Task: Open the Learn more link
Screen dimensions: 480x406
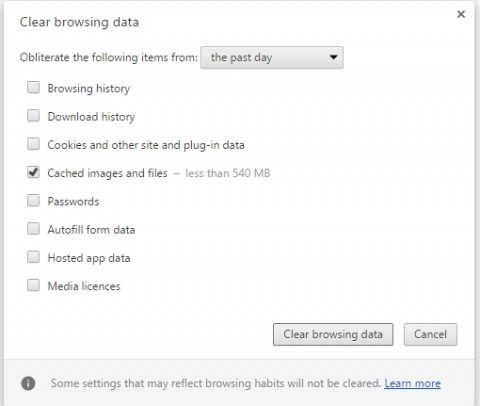Action: [x=412, y=383]
